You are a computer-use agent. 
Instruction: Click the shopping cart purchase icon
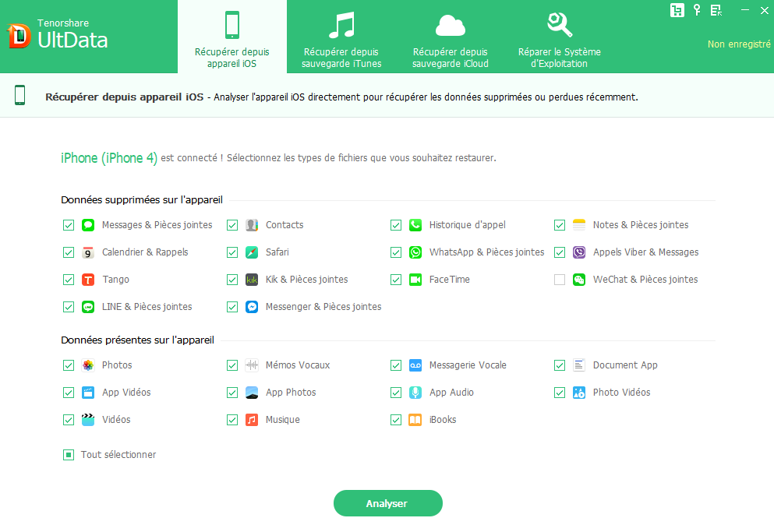click(677, 10)
